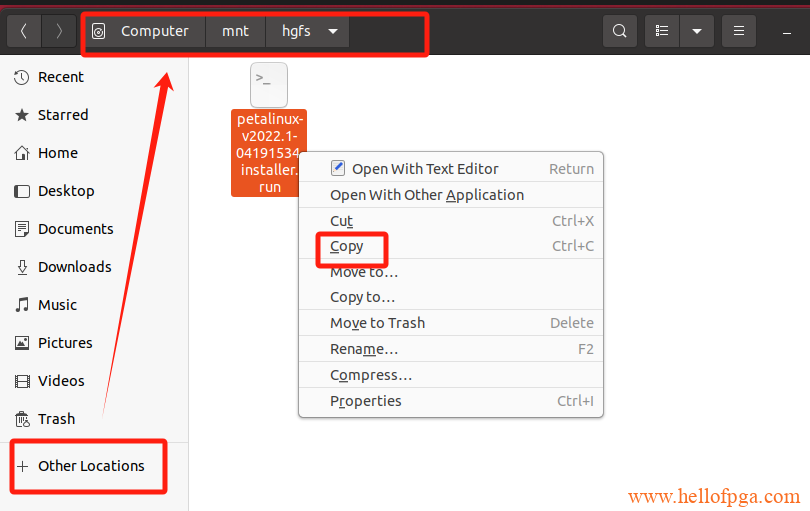Choose Rename… from the context menu
This screenshot has width=810, height=511.
[451, 349]
